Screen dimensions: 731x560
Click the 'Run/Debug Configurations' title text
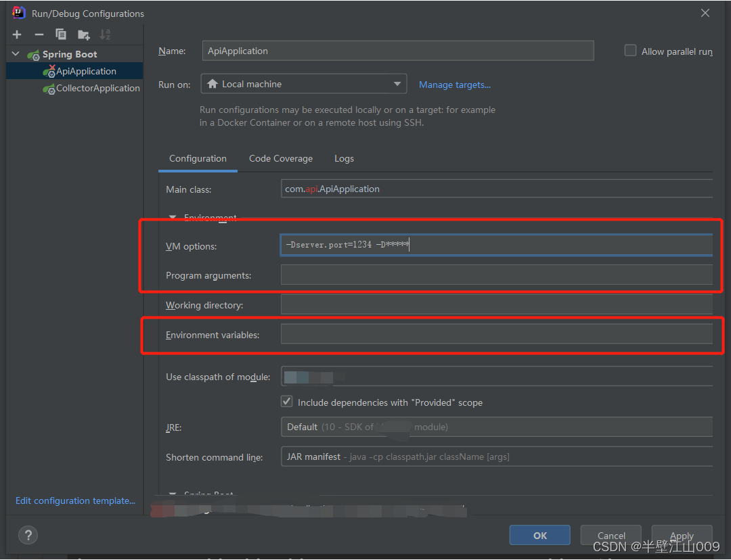coord(87,14)
